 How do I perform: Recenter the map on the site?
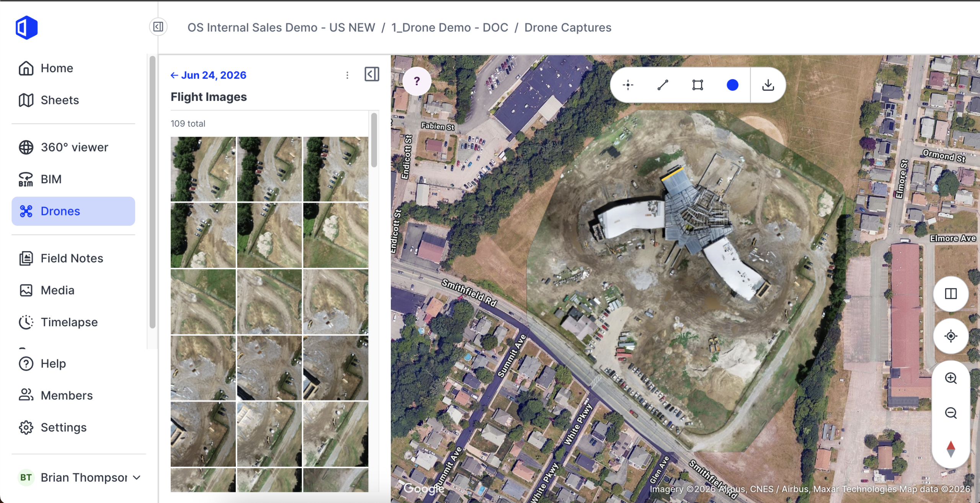(951, 336)
